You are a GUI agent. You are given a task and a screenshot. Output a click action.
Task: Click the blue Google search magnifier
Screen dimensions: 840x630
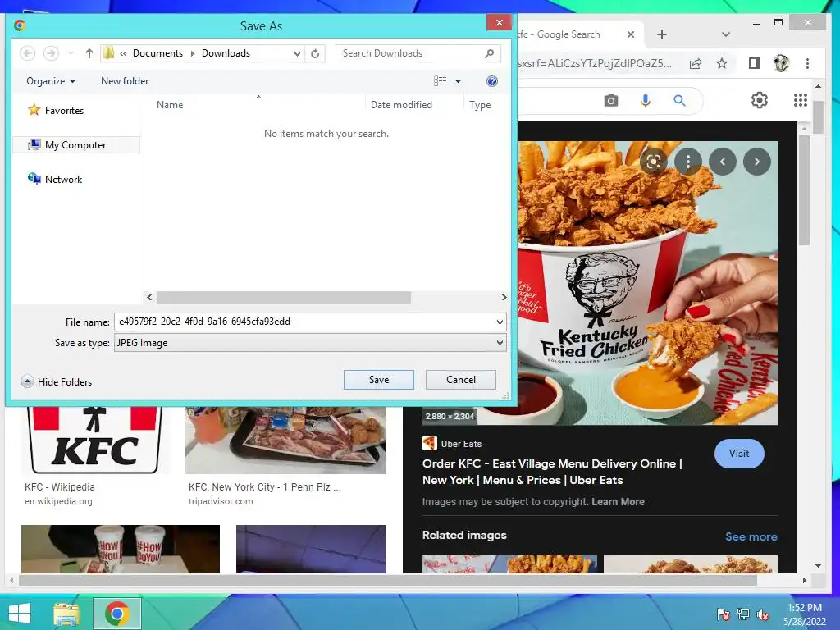click(679, 100)
